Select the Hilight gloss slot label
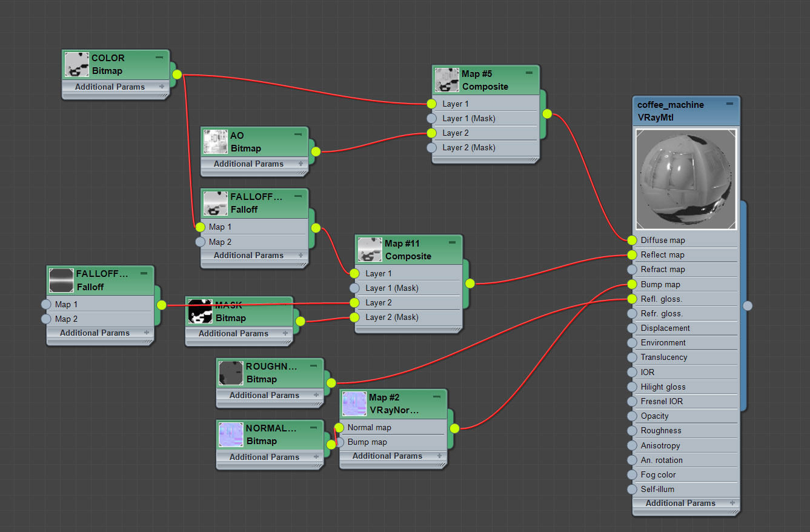Viewport: 810px width, 532px height. (663, 387)
